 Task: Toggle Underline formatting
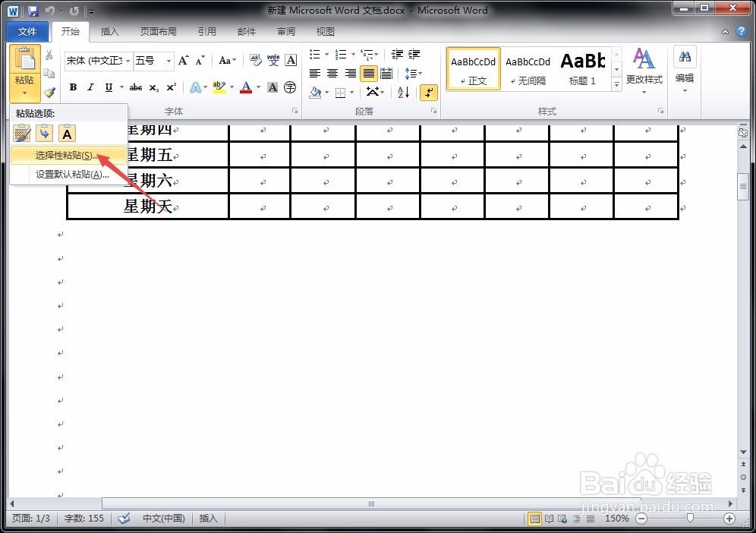(x=109, y=87)
